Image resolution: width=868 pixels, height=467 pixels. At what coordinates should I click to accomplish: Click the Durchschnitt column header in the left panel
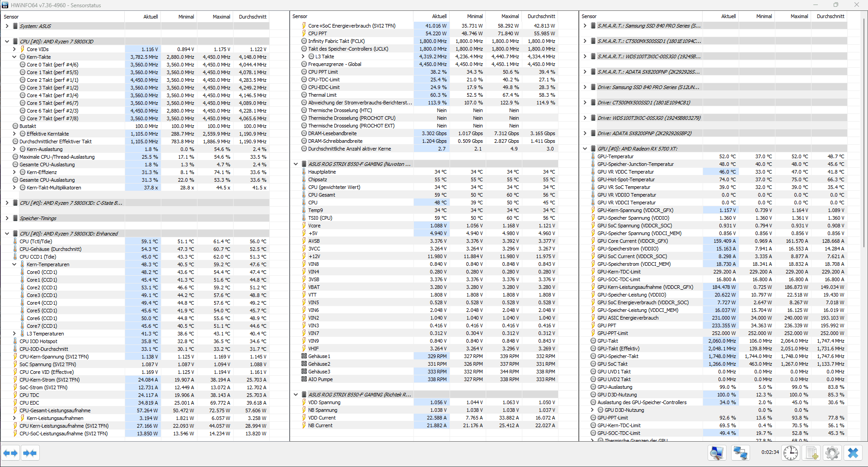pyautogui.click(x=253, y=17)
